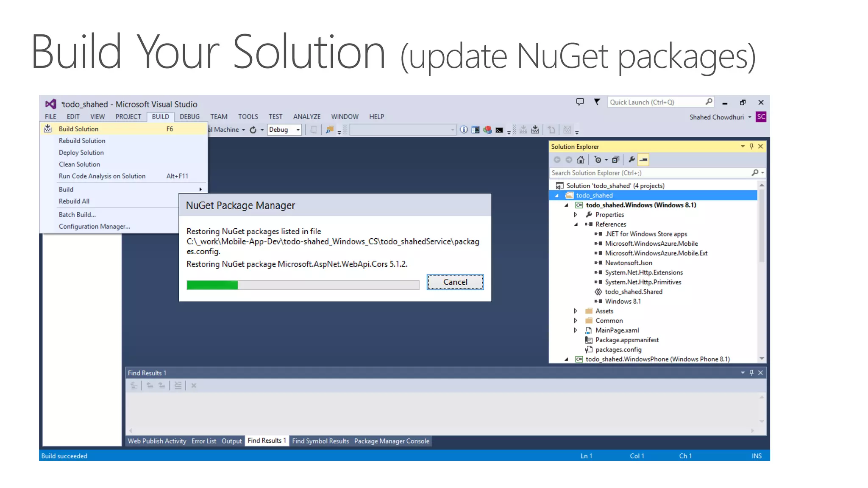Click the feedback speech bubble icon
Screen dimensions: 868x488
click(x=580, y=102)
